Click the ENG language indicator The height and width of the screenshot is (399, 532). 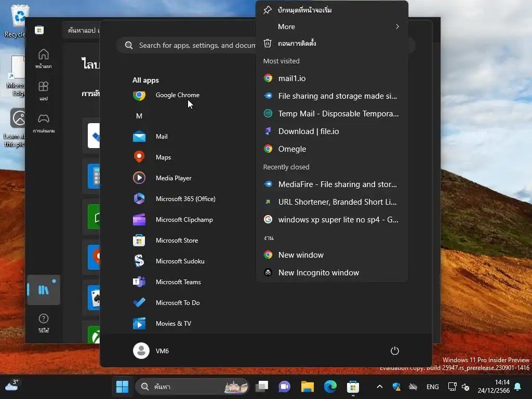point(433,387)
